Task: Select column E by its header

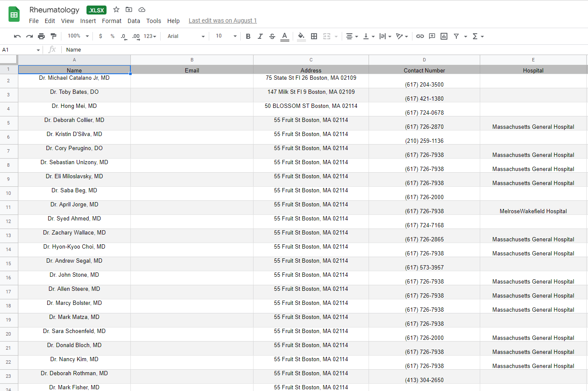Action: tap(533, 60)
